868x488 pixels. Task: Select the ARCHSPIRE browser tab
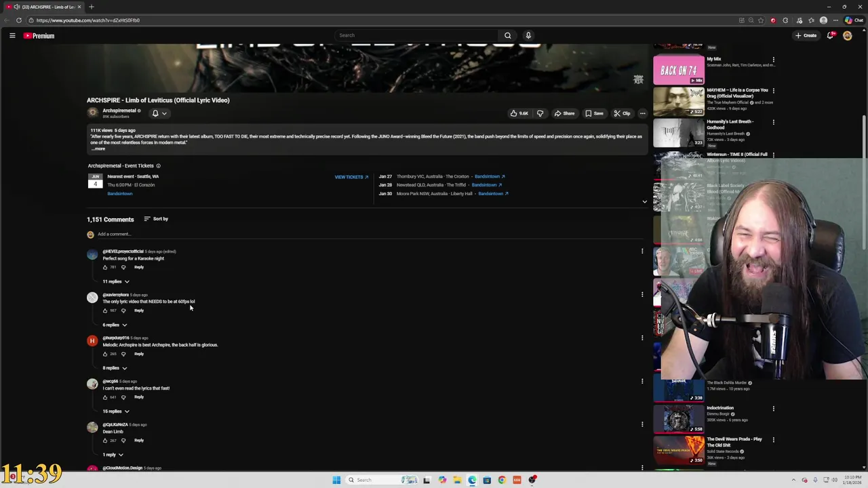tap(44, 7)
